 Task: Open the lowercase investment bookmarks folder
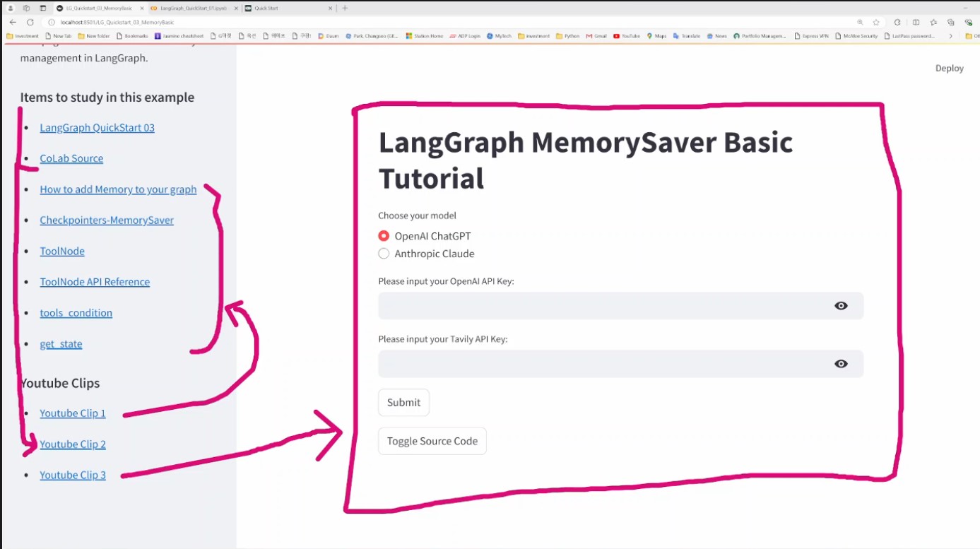click(x=533, y=35)
